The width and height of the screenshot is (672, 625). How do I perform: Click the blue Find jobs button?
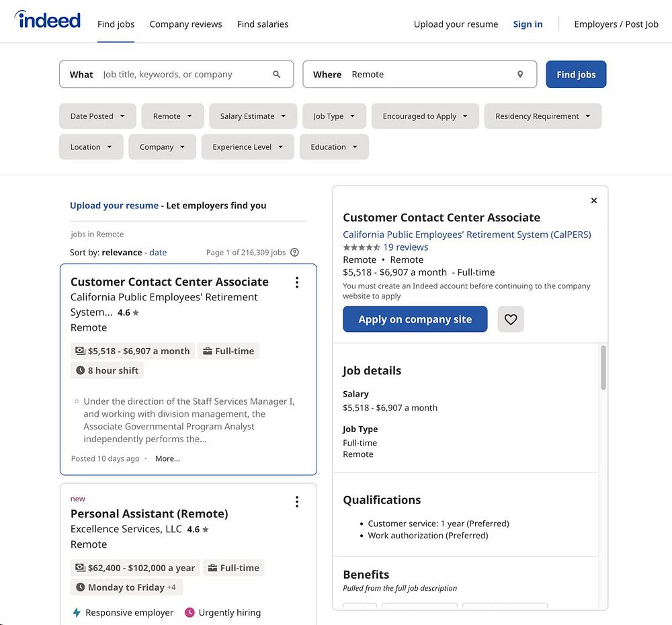[x=576, y=75]
